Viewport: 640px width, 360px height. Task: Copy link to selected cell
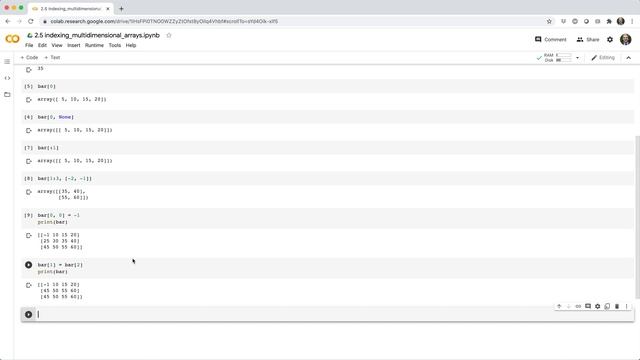[578, 306]
